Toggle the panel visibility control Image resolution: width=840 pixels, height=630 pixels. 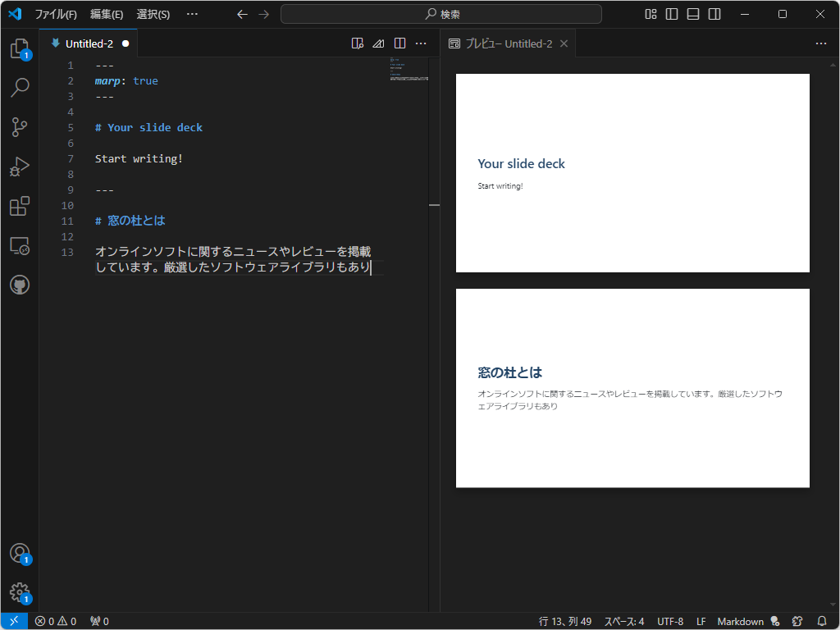[692, 14]
